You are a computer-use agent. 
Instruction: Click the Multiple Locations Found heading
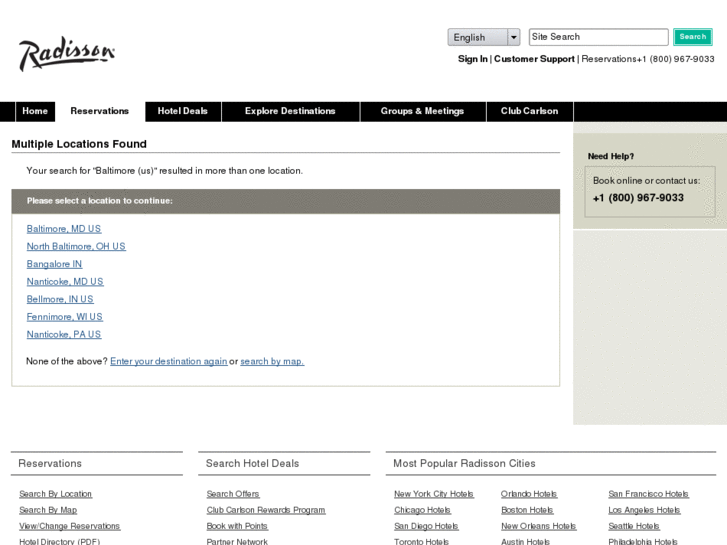(x=79, y=144)
